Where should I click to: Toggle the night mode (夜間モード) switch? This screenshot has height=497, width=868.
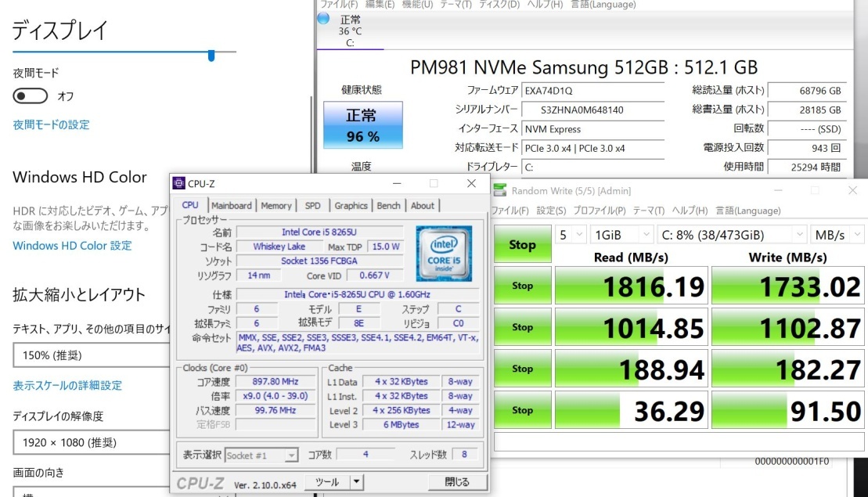(31, 96)
